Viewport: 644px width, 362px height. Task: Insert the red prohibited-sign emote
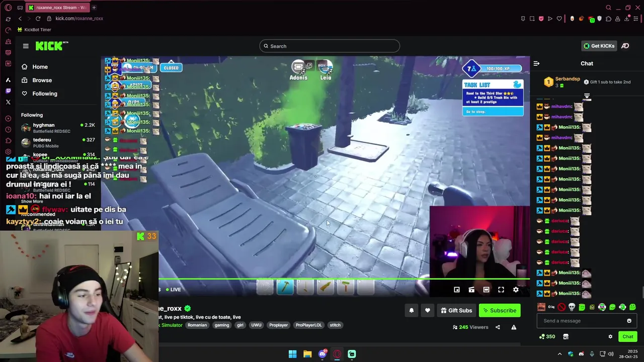click(561, 307)
